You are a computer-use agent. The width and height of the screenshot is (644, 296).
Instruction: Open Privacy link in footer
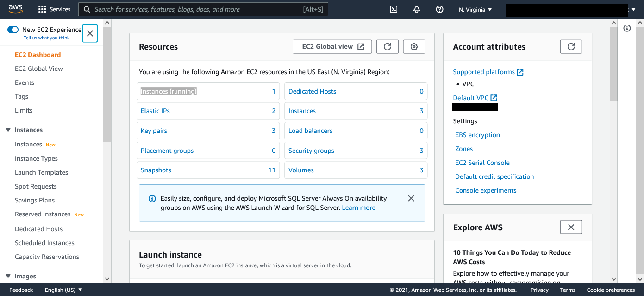point(539,290)
